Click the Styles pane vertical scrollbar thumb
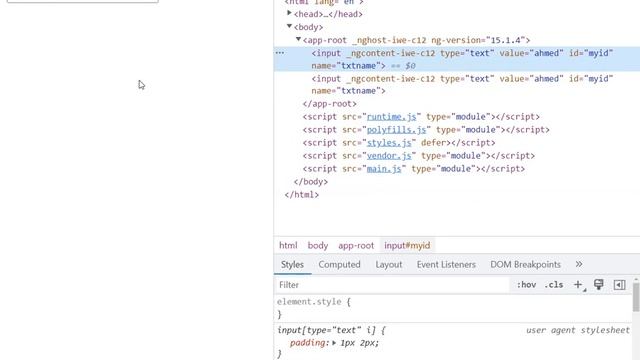The width and height of the screenshot is (640, 360). coord(636,297)
